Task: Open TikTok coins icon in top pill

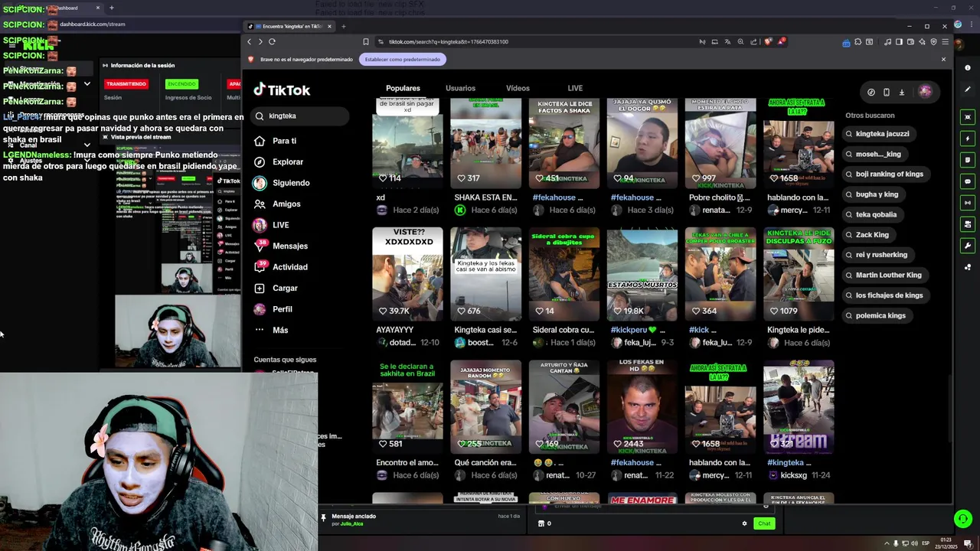Action: pos(871,92)
